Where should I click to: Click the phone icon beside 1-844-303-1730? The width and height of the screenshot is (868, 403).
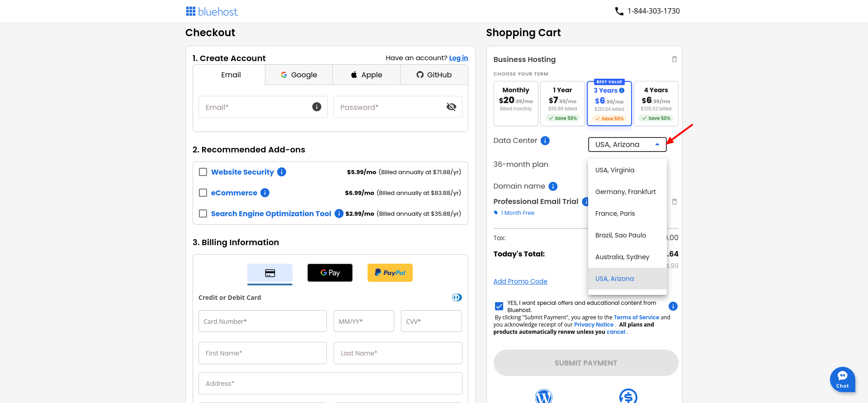[619, 11]
